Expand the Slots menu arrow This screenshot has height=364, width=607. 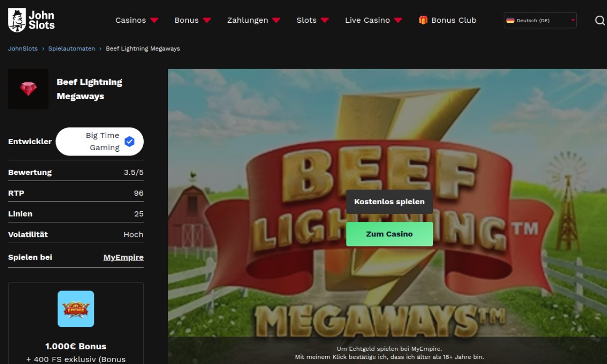tap(324, 20)
